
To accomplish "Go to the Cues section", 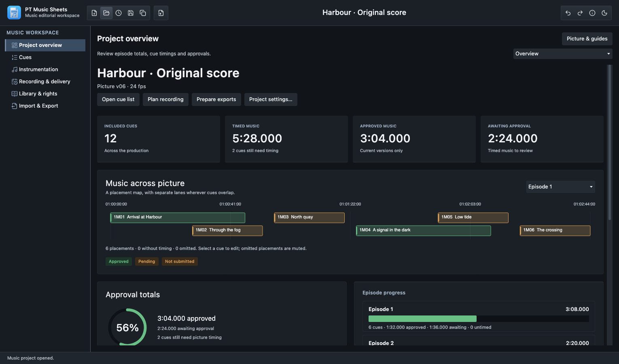I will [45, 57].
